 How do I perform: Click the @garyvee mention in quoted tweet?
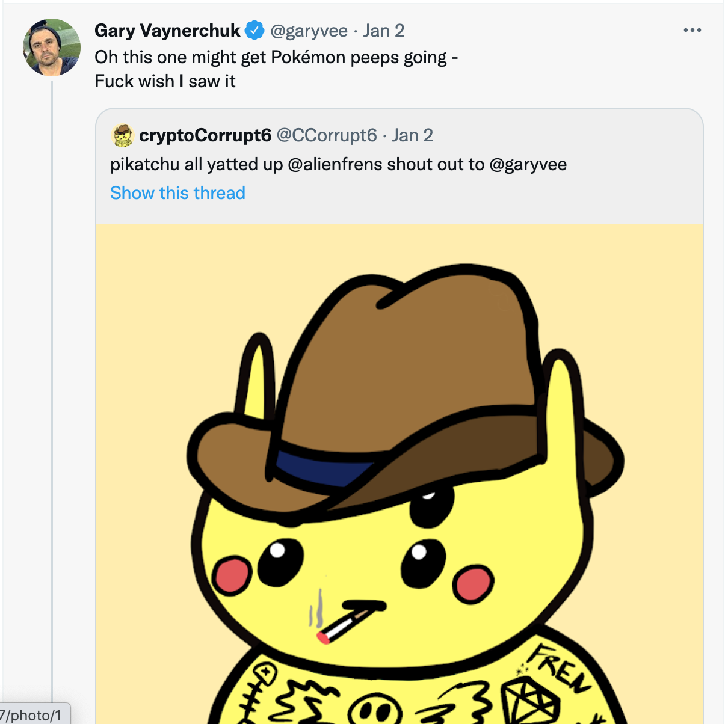click(529, 164)
